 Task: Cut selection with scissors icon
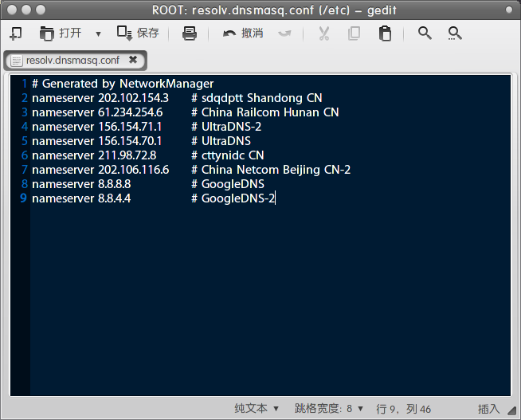click(324, 33)
